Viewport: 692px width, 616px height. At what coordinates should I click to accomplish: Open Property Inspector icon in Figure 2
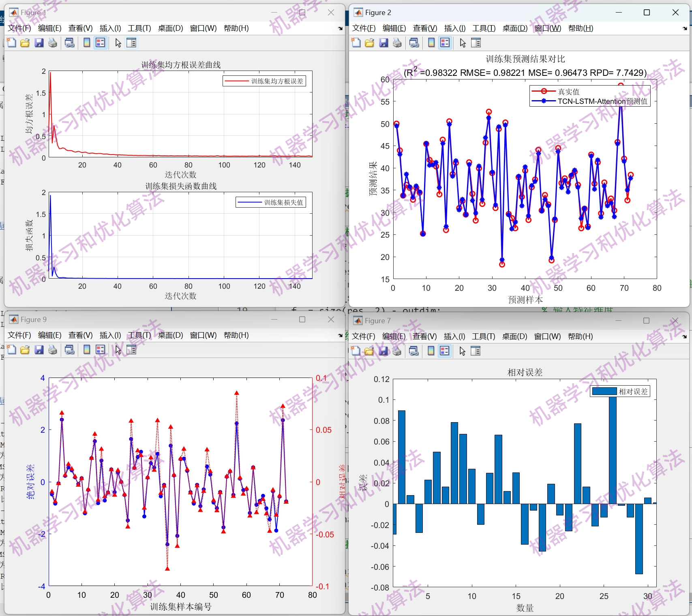[x=476, y=43]
